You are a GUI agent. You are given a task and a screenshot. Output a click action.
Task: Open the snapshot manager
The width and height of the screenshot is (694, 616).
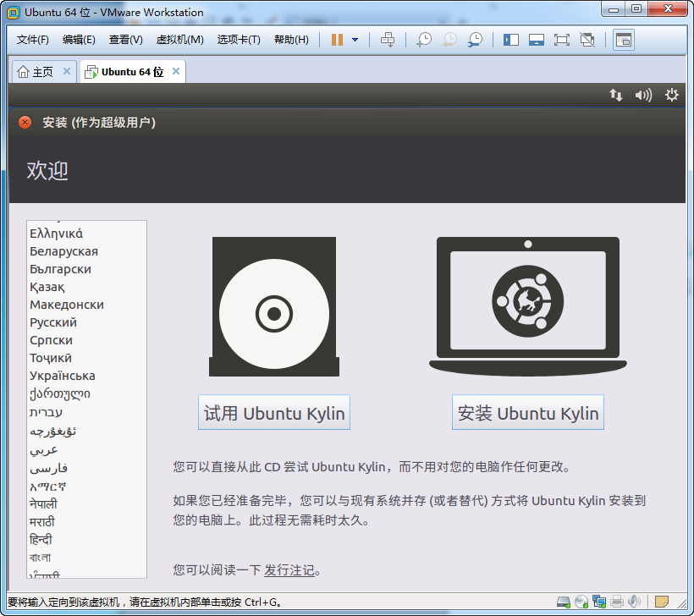coord(475,40)
